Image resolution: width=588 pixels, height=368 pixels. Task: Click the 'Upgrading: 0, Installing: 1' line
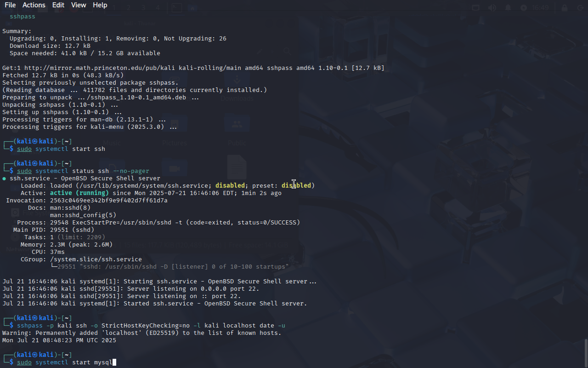pyautogui.click(x=118, y=39)
